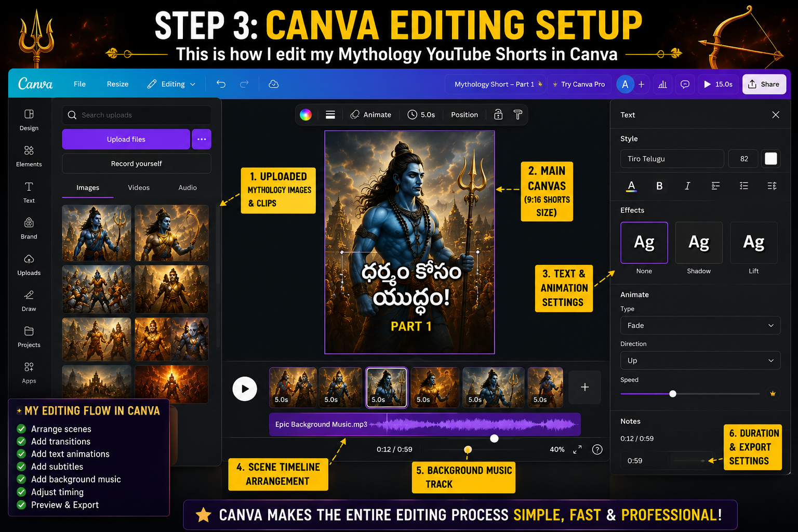Click the Upload files button
The height and width of the screenshot is (532, 798).
(x=126, y=139)
